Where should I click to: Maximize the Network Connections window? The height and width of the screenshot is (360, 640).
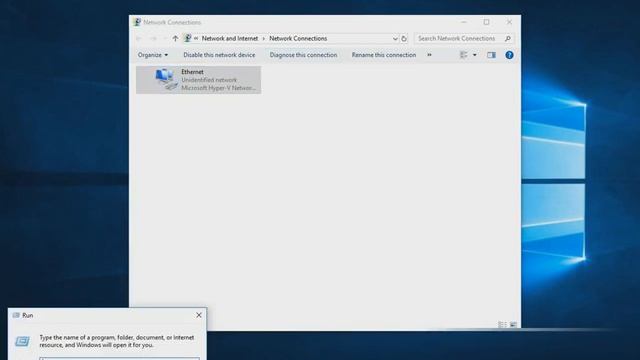486,22
